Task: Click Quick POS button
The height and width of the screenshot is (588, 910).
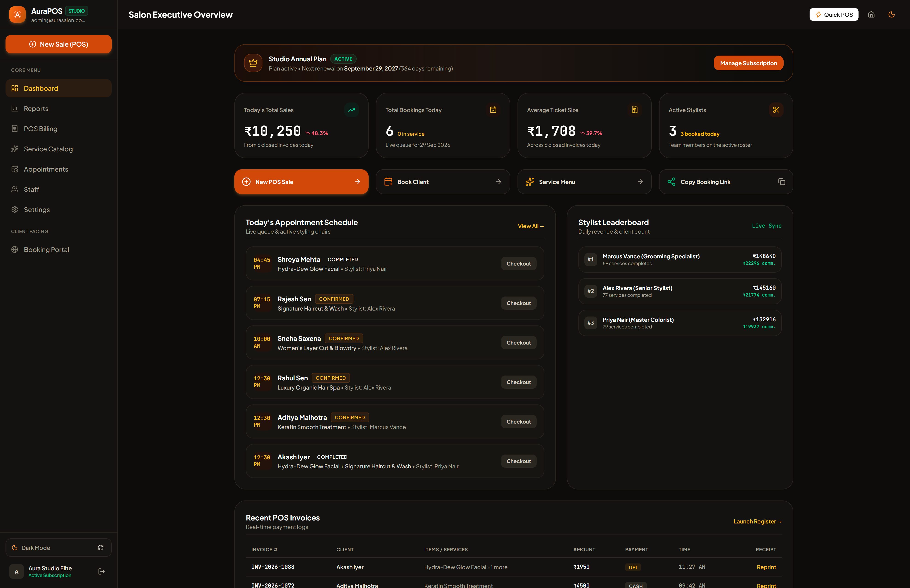Action: coord(834,14)
